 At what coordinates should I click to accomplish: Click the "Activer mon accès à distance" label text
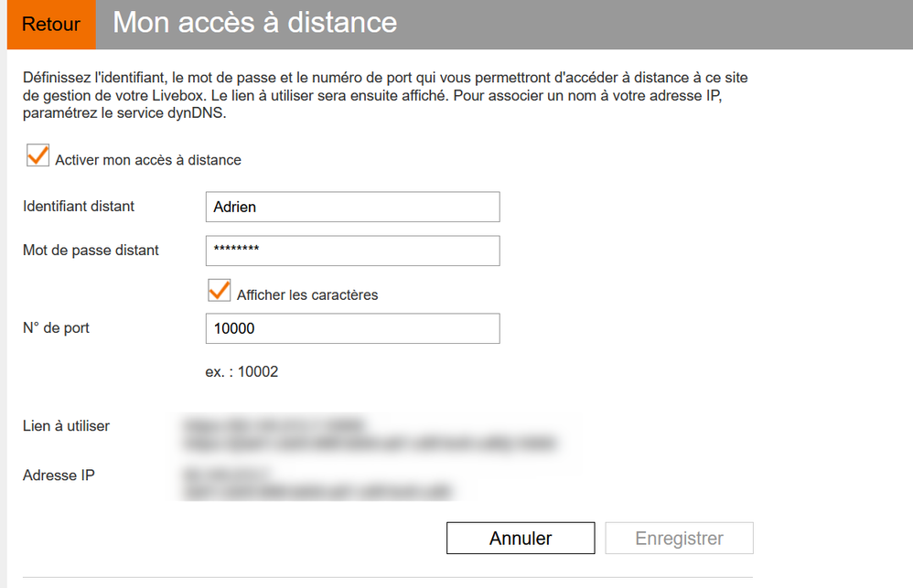click(148, 160)
